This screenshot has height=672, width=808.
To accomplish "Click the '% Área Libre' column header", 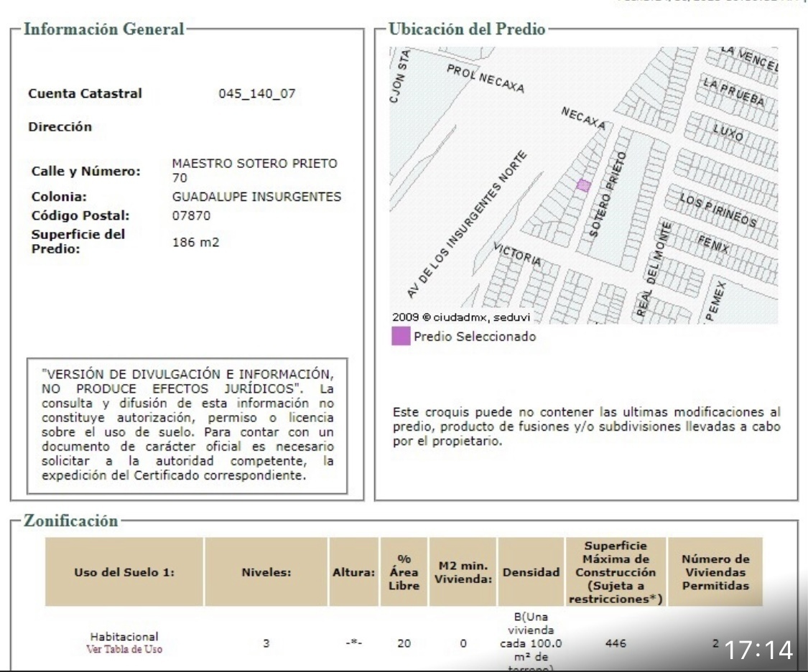I will 404,572.
